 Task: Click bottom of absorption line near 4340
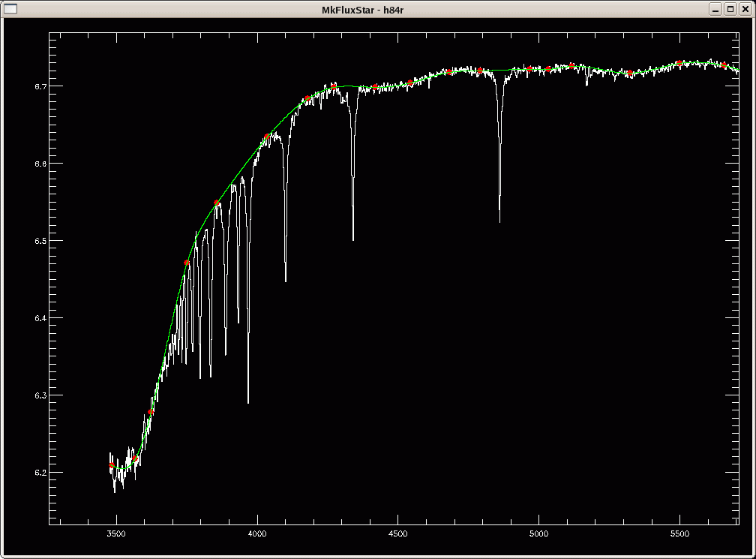[353, 239]
